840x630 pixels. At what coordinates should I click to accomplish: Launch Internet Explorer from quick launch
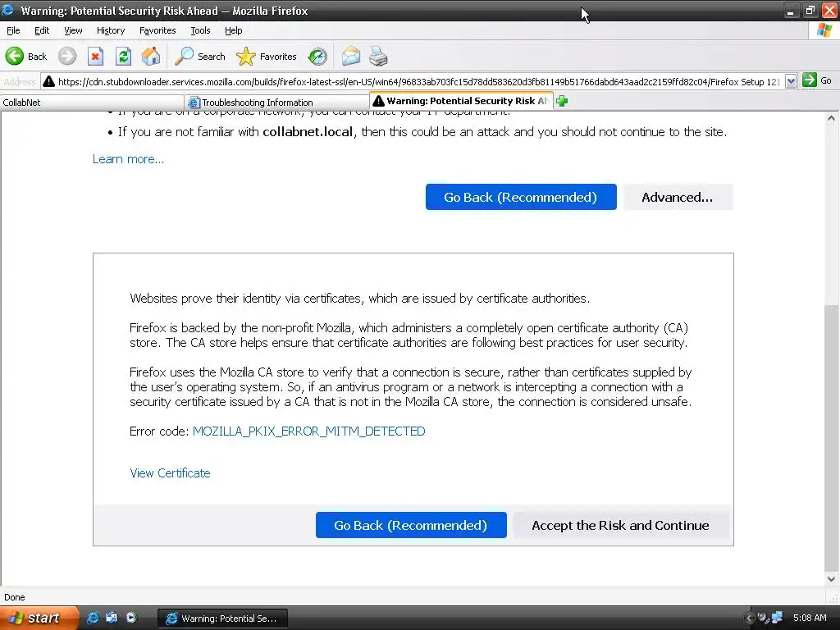[x=93, y=618]
